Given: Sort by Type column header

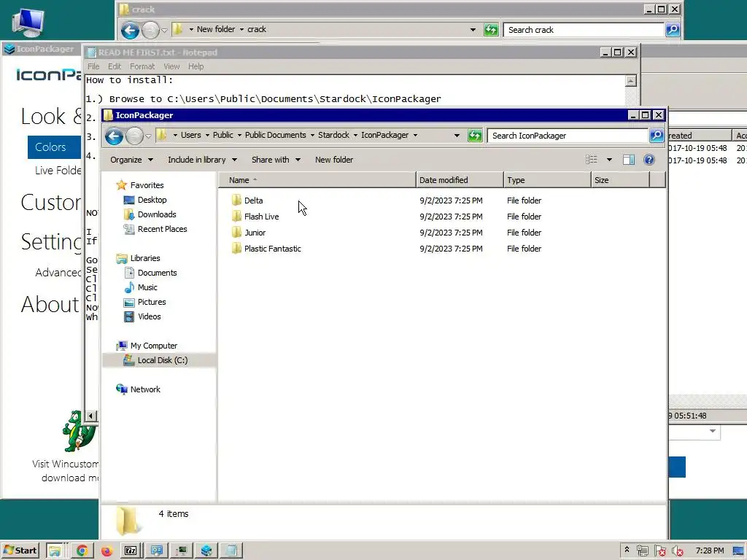Looking at the screenshot, I should [x=547, y=180].
